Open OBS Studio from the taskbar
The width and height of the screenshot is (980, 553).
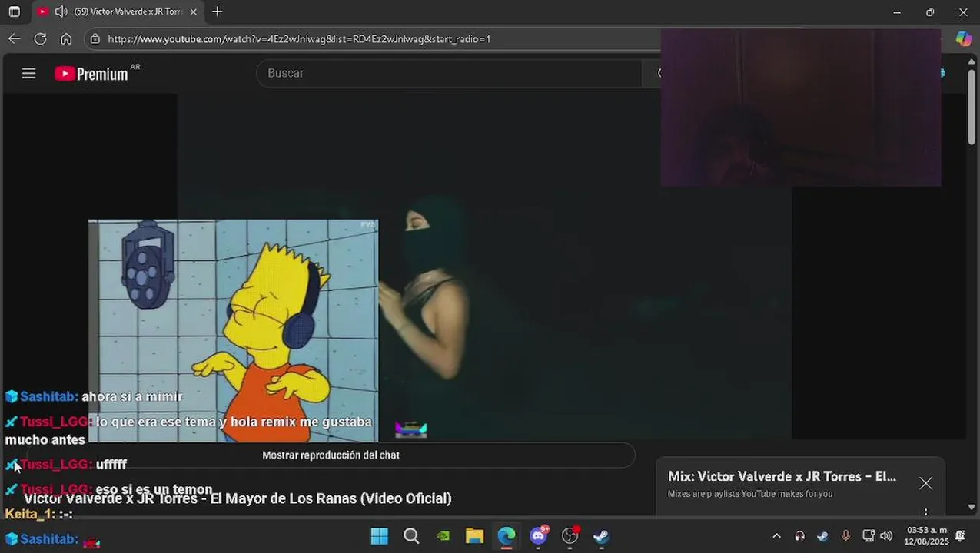point(570,536)
